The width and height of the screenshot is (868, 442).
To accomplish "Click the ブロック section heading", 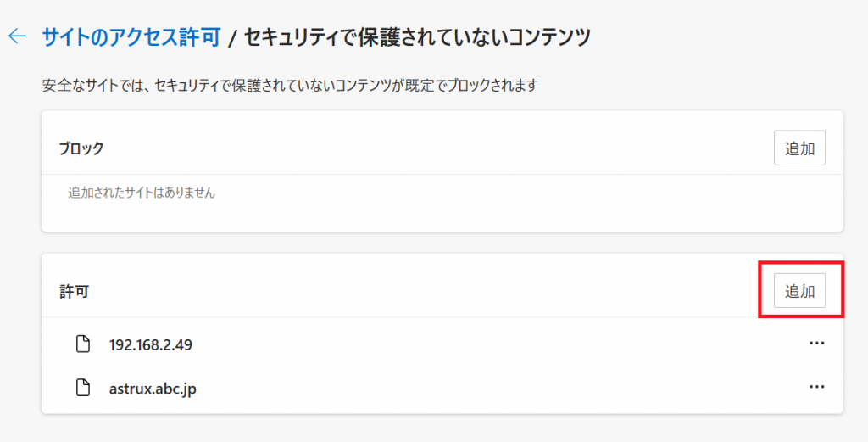I will click(x=81, y=148).
